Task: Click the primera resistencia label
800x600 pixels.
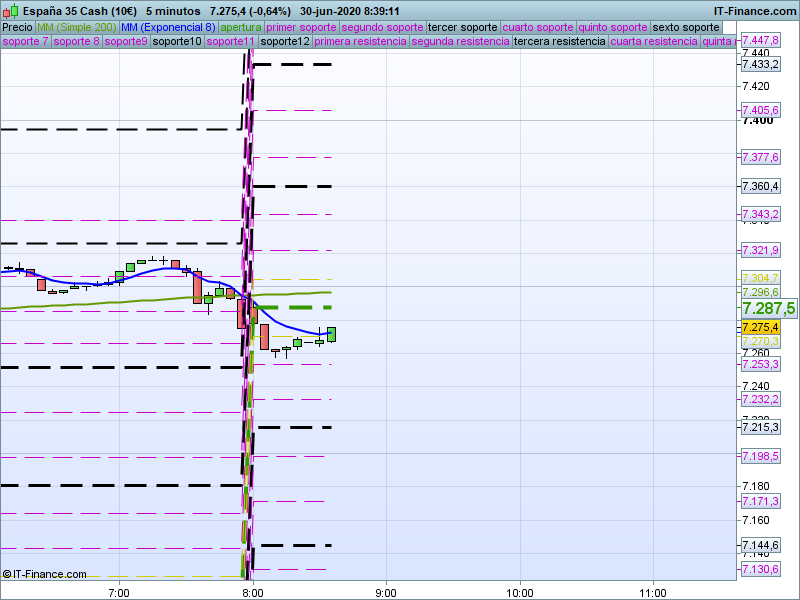Action: 360,41
